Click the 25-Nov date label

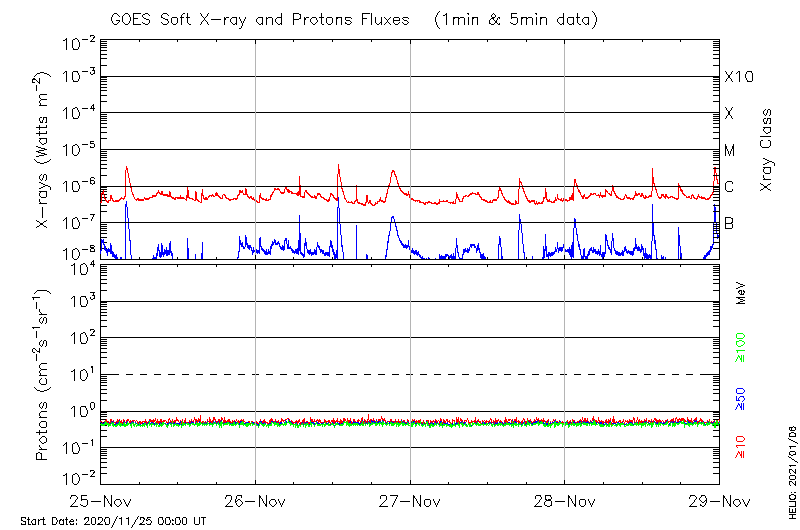[102, 501]
